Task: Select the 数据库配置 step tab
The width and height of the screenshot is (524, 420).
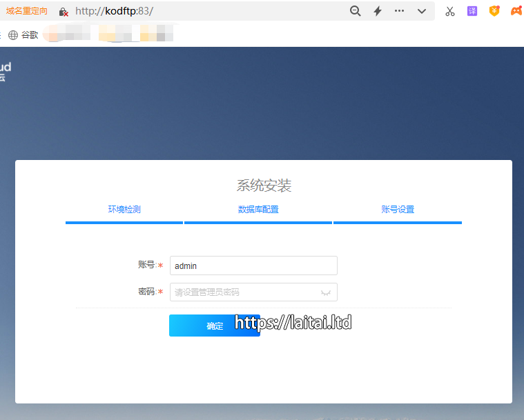Action: click(258, 210)
